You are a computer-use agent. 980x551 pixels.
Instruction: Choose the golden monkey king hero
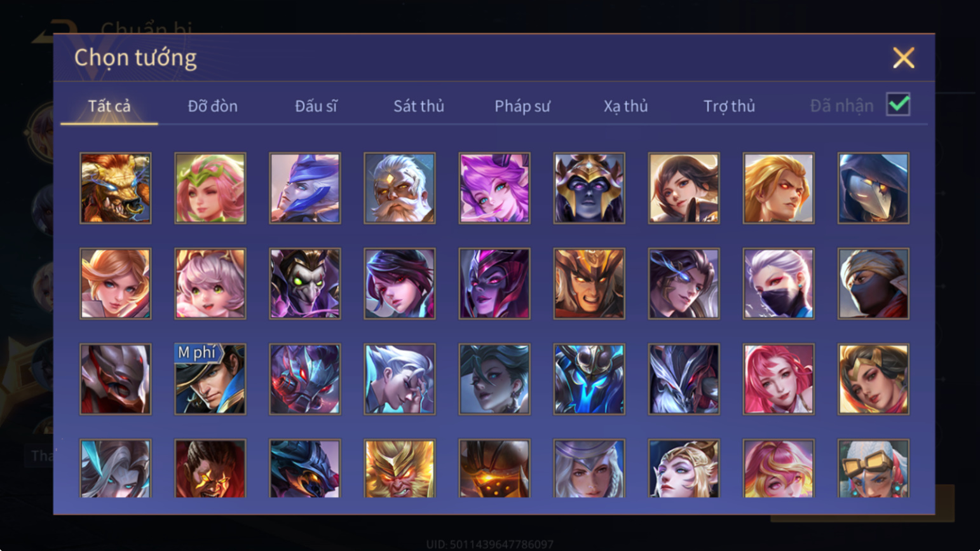(x=400, y=468)
